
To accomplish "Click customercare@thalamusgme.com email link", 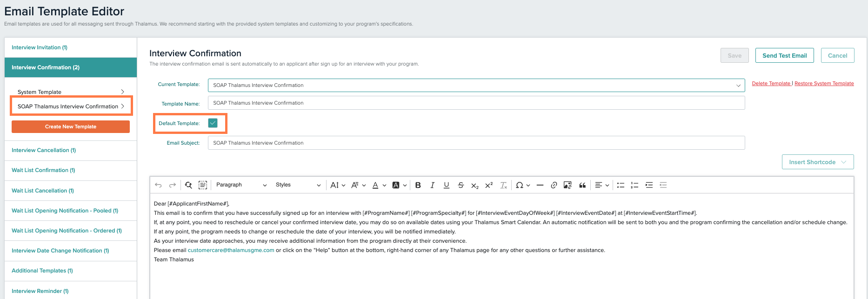I will click(x=231, y=250).
